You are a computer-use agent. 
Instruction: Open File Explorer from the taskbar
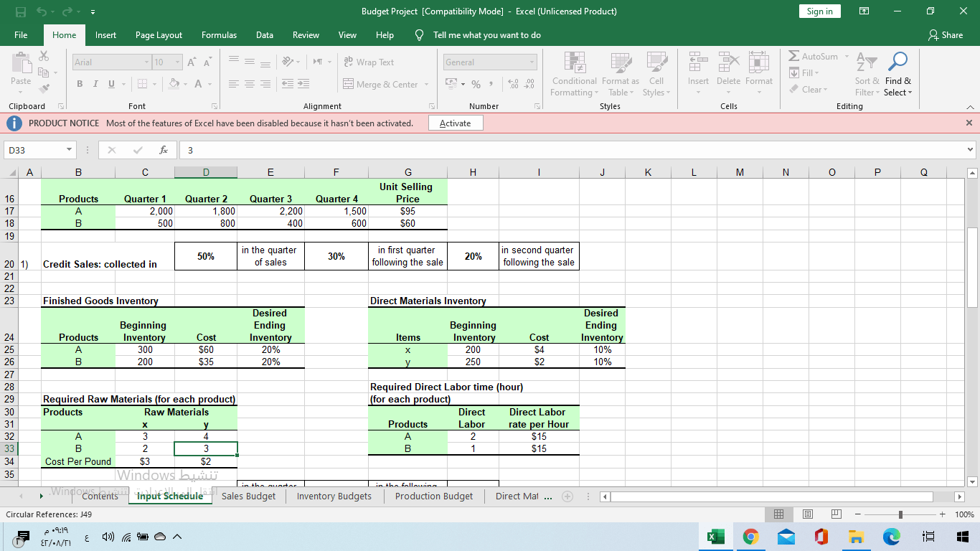click(x=856, y=537)
